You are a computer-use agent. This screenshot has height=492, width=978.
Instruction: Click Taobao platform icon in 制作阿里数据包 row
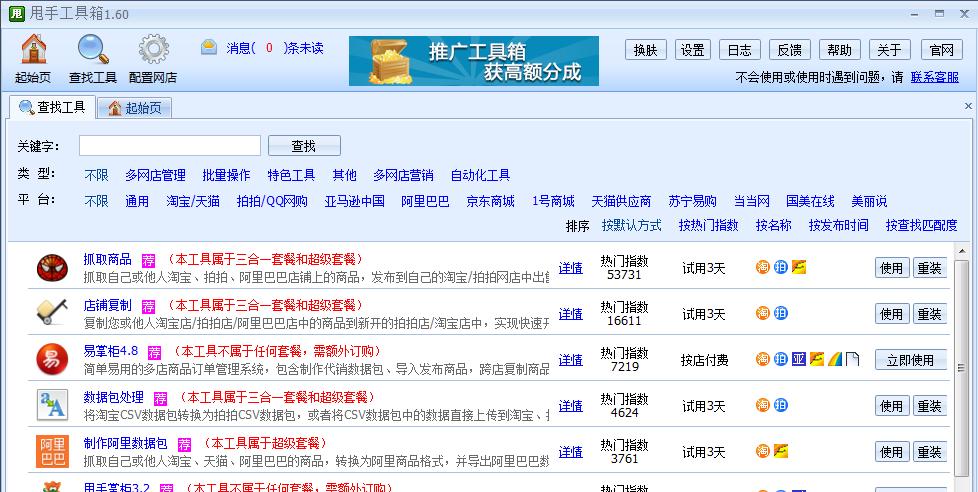click(x=763, y=451)
